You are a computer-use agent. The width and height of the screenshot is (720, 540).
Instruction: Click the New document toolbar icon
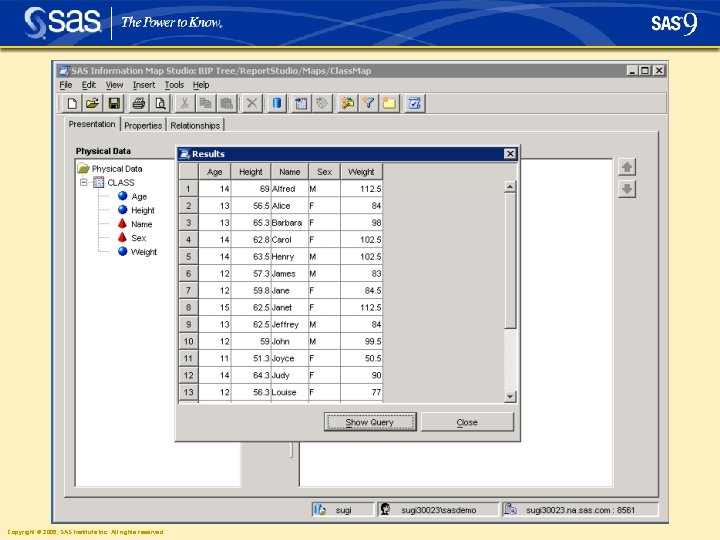coord(72,103)
